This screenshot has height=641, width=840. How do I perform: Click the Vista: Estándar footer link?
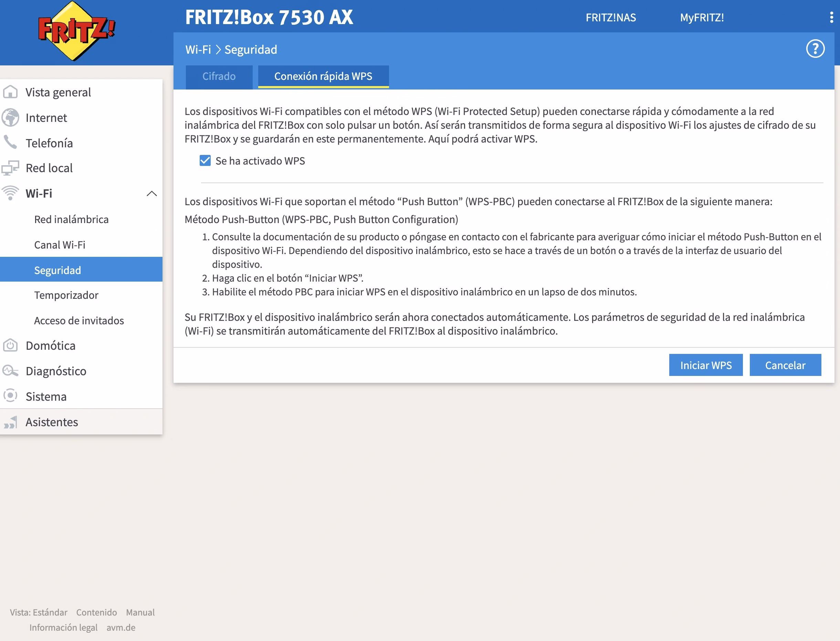tap(39, 612)
